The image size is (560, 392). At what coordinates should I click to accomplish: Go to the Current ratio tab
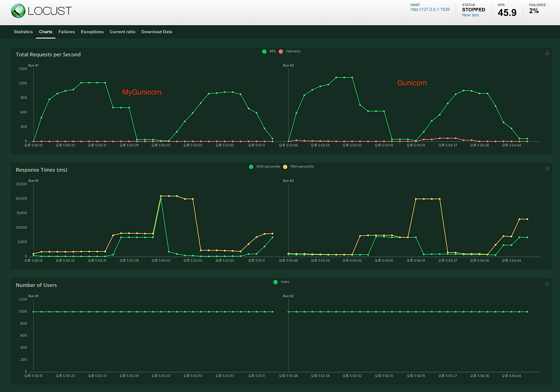(122, 32)
